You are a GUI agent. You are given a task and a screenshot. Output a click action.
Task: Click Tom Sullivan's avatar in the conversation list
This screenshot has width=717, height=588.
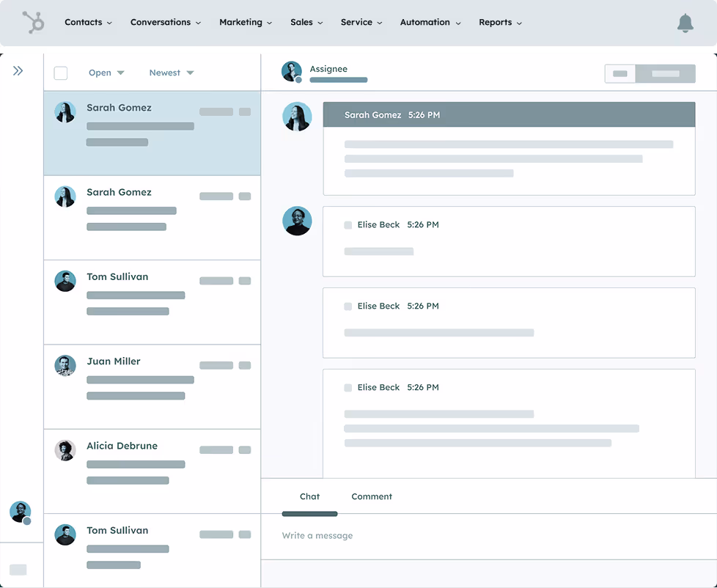click(65, 281)
